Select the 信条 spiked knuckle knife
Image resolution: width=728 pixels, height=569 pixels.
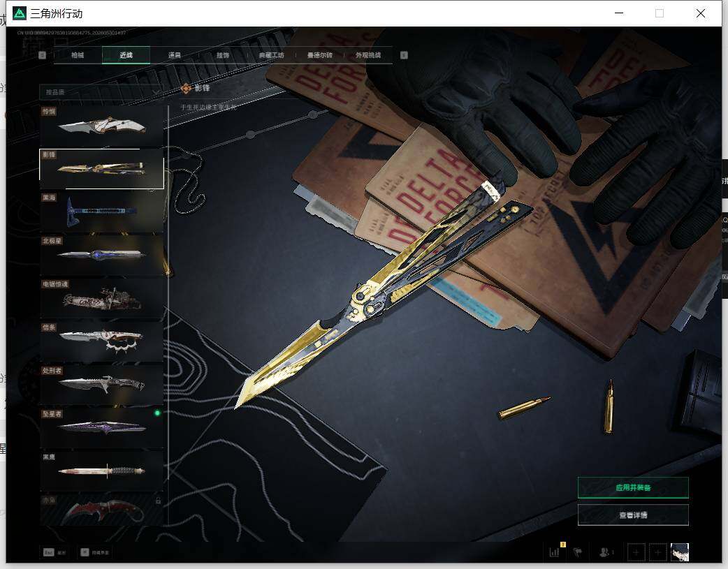(101, 341)
